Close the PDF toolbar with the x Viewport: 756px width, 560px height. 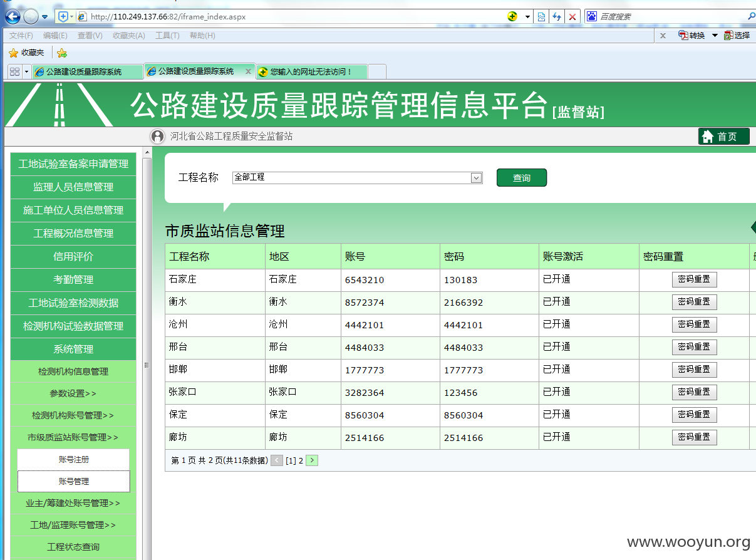point(663,36)
